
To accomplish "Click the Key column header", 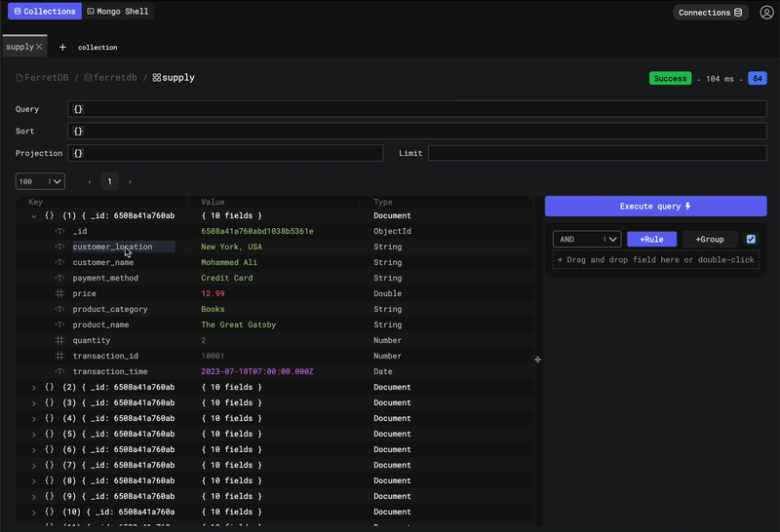I will pyautogui.click(x=35, y=202).
